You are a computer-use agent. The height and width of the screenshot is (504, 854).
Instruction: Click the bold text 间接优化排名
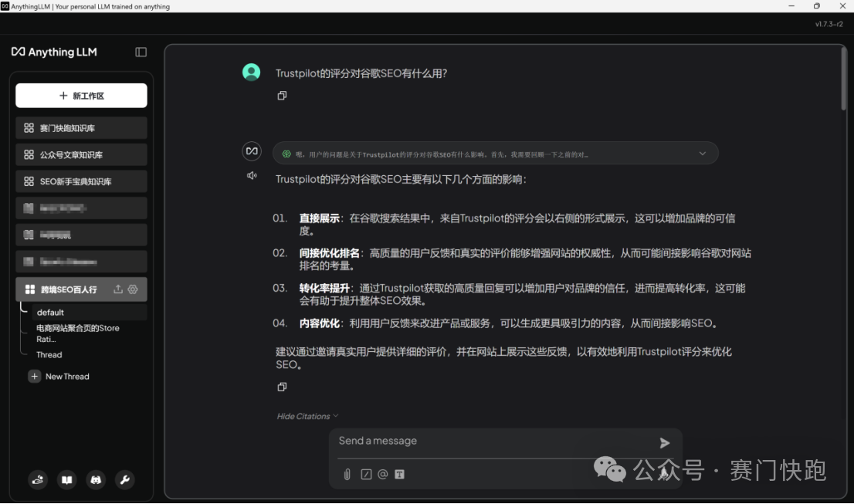330,254
